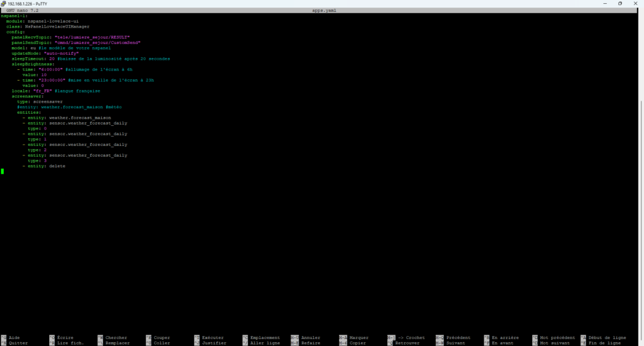Place cursor on 'nspanel-1:' line

[14, 16]
